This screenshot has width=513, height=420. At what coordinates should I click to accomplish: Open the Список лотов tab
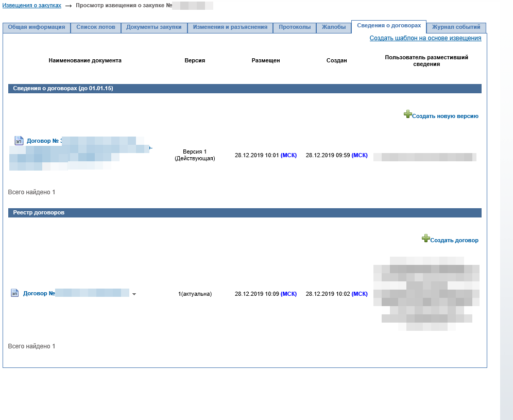point(96,27)
